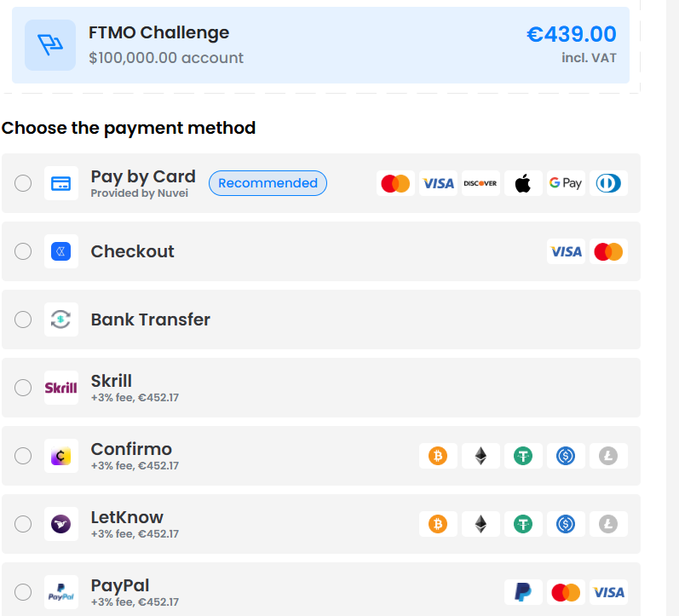Choose the PayPal radio option
This screenshot has height=616, width=679.
(23, 592)
